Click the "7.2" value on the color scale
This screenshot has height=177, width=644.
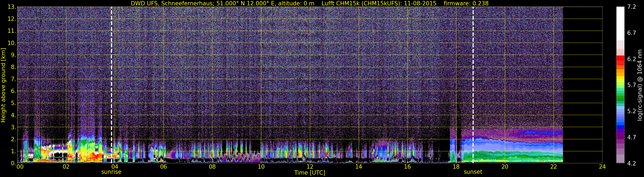pyautogui.click(x=632, y=7)
